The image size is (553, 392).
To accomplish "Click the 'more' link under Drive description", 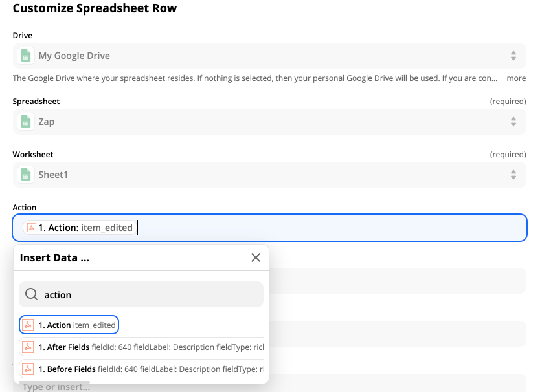I will pos(516,78).
